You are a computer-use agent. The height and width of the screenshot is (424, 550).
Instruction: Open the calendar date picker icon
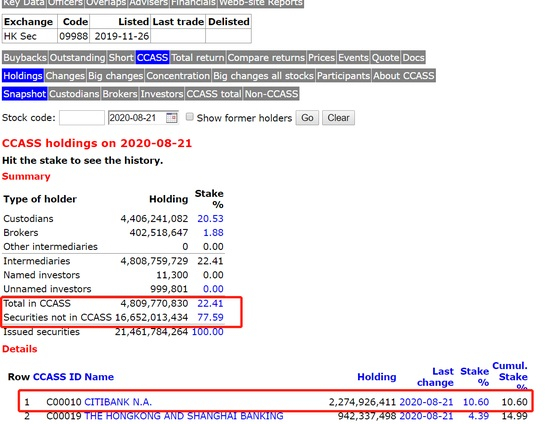click(172, 118)
